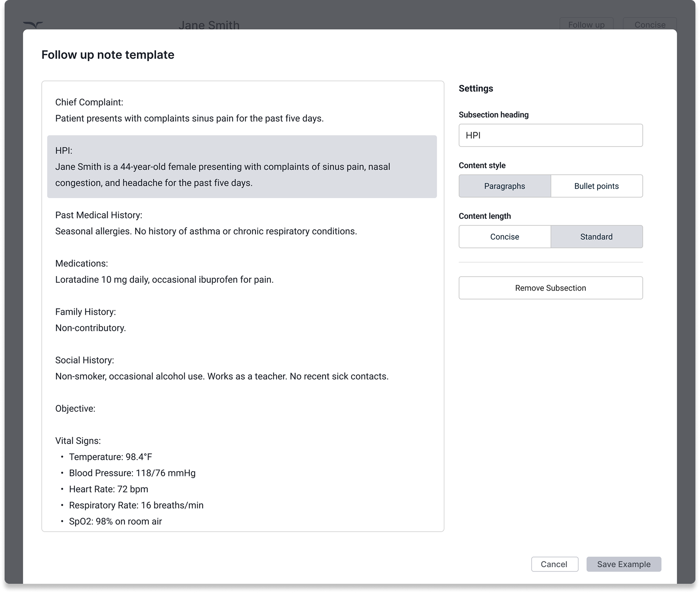The image size is (700, 593).
Task: Click the sinus pain chief complaint sentence
Action: 189,118
